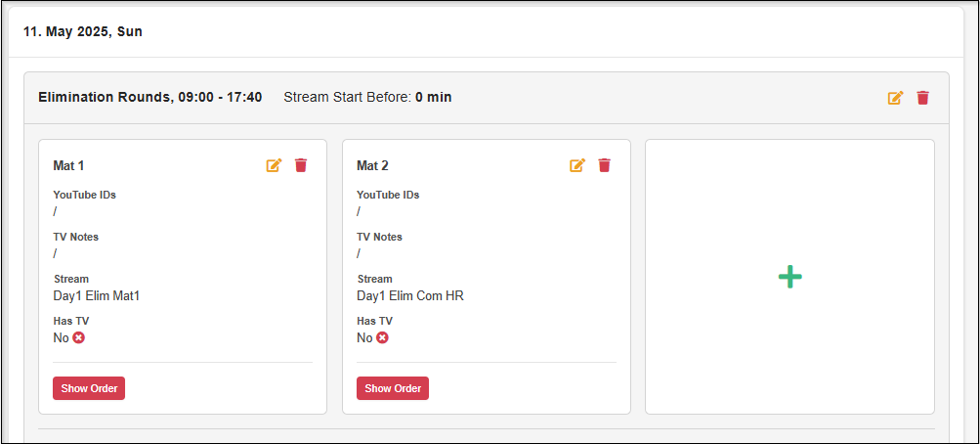Click the Mat 1 edit pencil icon

[274, 165]
